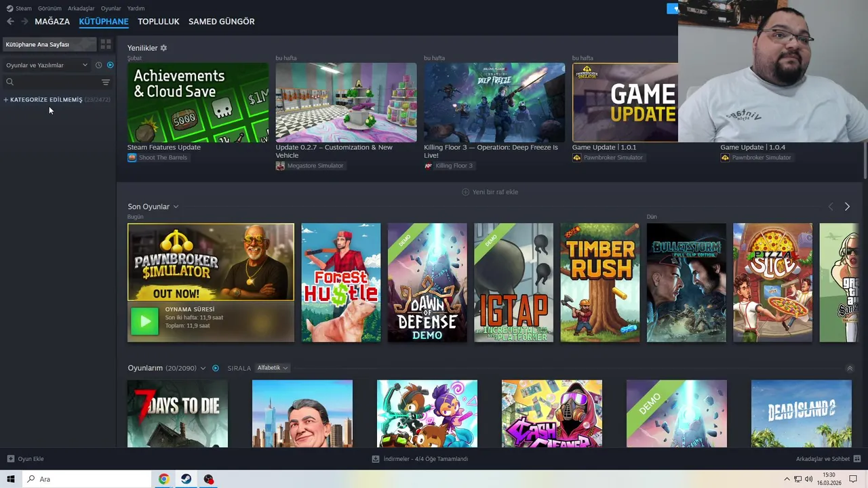Click Pawnbroker Simulator link under Update 1.0.1
Viewport: 868px width, 488px height.
[608, 157]
